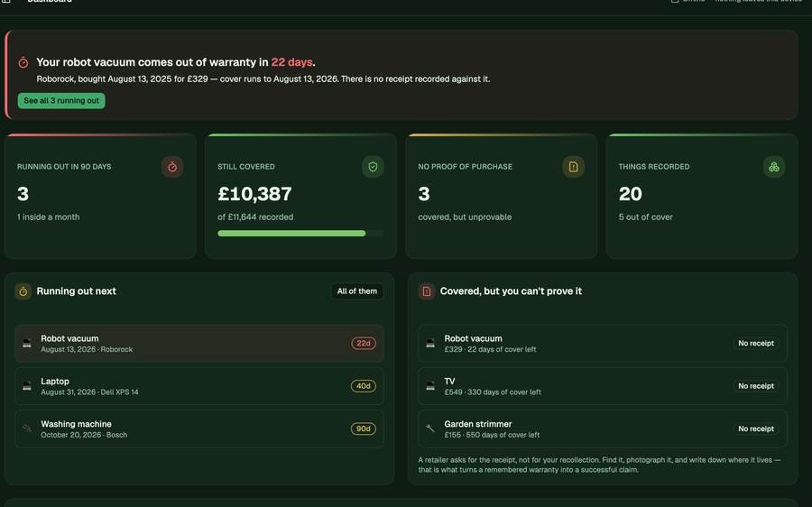Click '£549 · 330 days of cover left'
The image size is (812, 507).
[493, 392]
